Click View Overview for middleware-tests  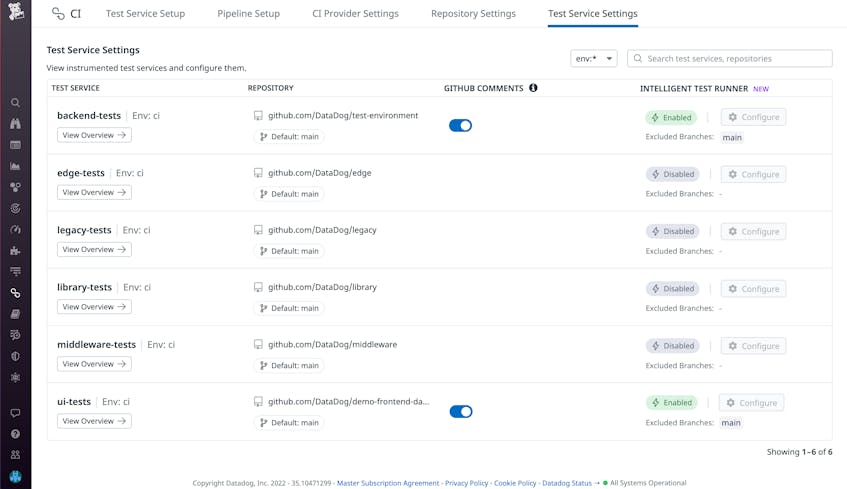point(94,364)
